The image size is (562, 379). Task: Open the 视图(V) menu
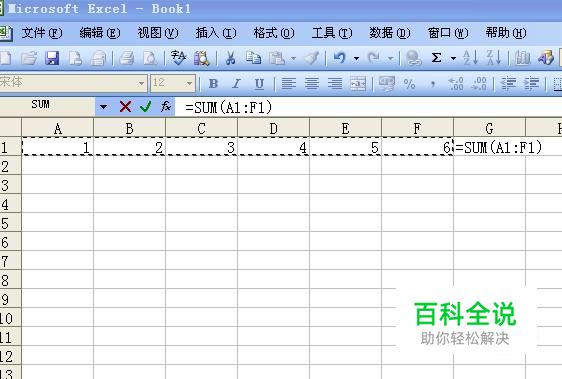pos(158,33)
